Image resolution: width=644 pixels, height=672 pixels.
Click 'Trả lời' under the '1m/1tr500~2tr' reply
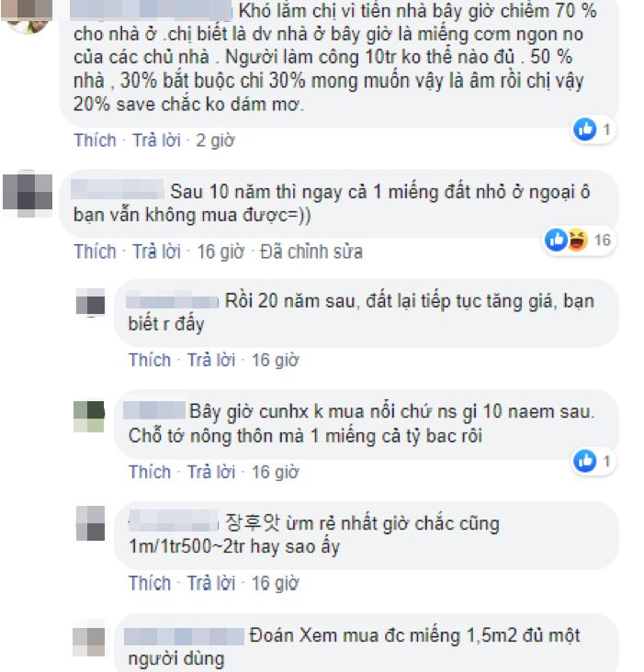pyautogui.click(x=211, y=583)
